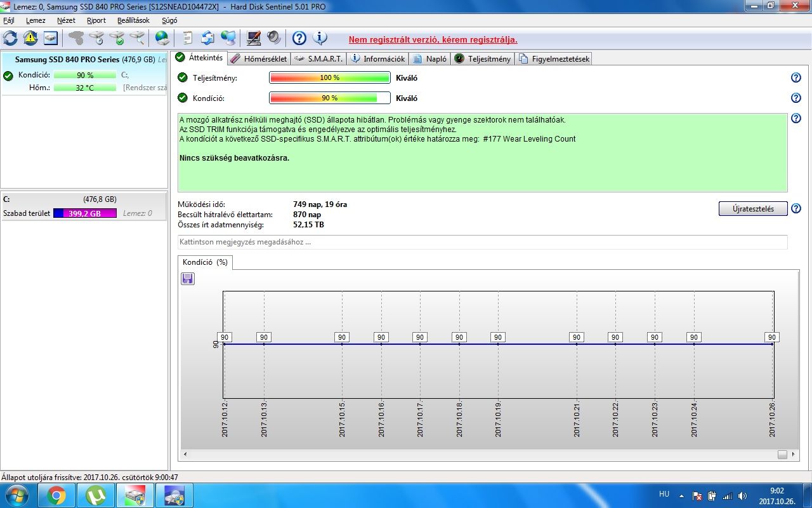Image resolution: width=812 pixels, height=508 pixels.
Task: Click the 749 nap, 19 óra uptime value
Action: pos(320,204)
